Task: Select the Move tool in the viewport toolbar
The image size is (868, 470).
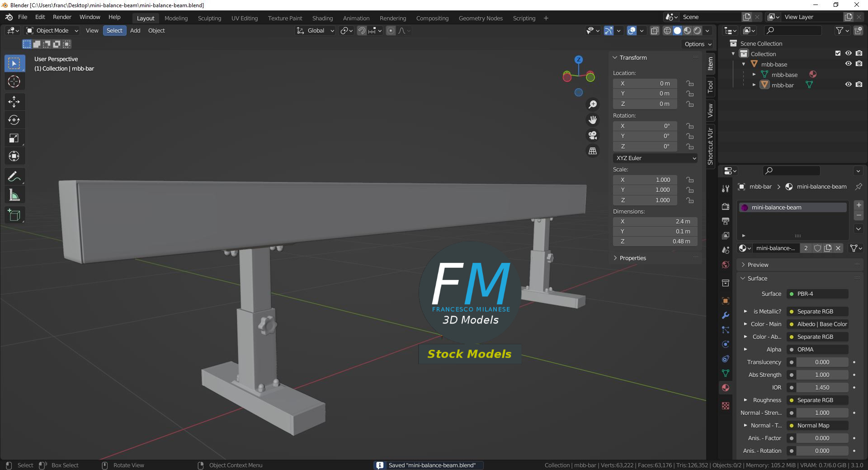Action: point(14,102)
